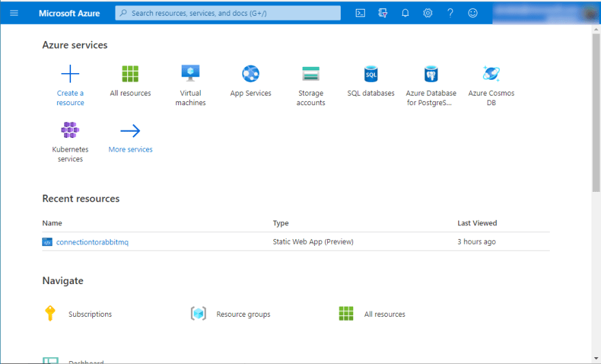Open portal settings gear
Image resolution: width=601 pixels, height=364 pixels.
[x=428, y=13]
